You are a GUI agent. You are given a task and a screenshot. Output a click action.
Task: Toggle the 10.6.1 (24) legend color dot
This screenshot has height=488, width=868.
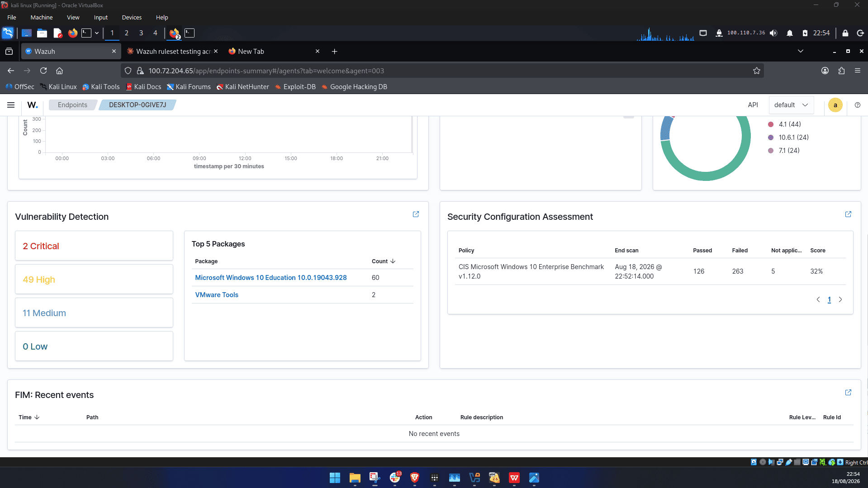[x=771, y=137]
